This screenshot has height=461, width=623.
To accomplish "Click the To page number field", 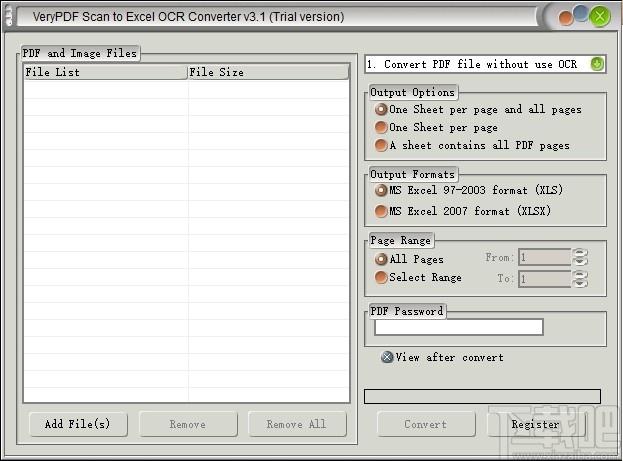I will [545, 279].
